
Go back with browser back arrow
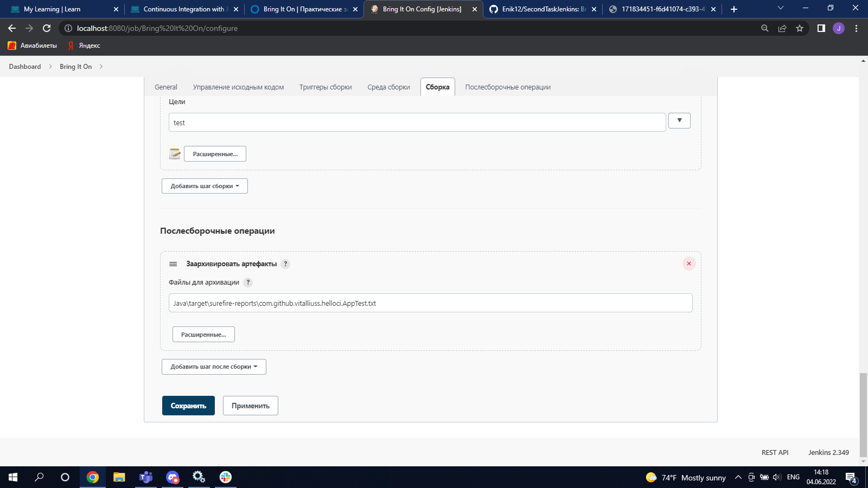(x=12, y=28)
